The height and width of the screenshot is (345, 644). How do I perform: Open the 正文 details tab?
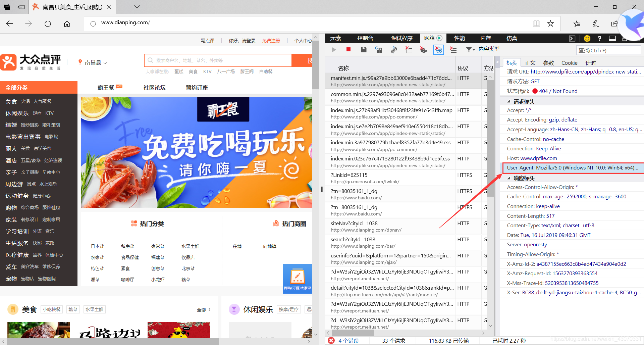coord(530,63)
